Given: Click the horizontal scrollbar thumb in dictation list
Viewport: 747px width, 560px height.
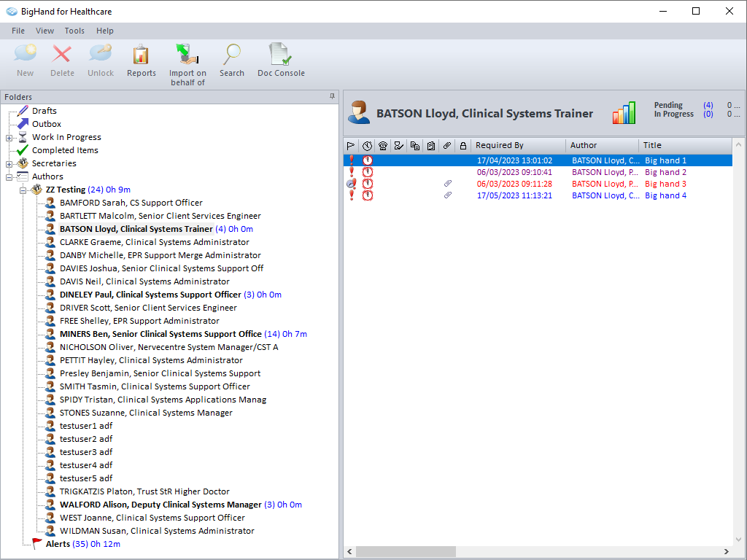Looking at the screenshot, I should tap(406, 551).
